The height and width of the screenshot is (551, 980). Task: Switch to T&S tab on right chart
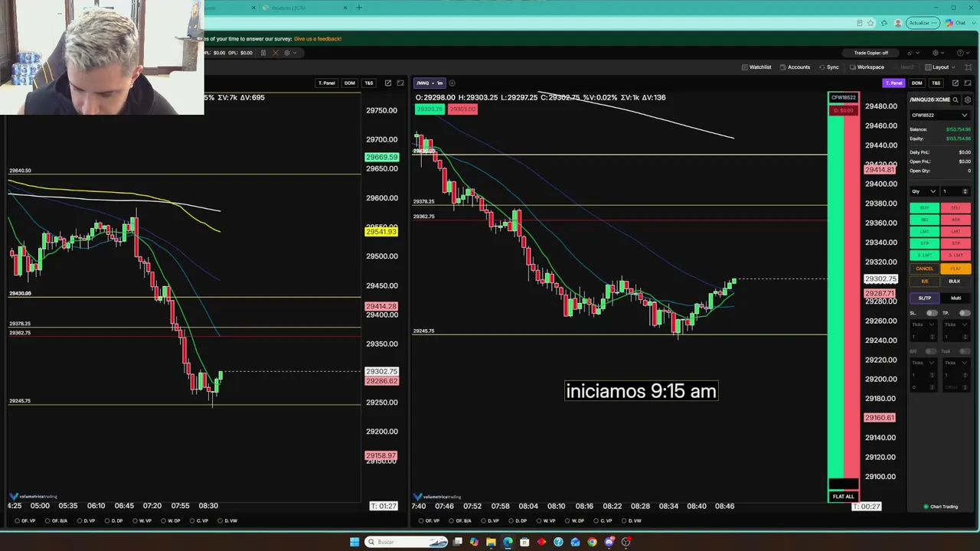coord(936,83)
